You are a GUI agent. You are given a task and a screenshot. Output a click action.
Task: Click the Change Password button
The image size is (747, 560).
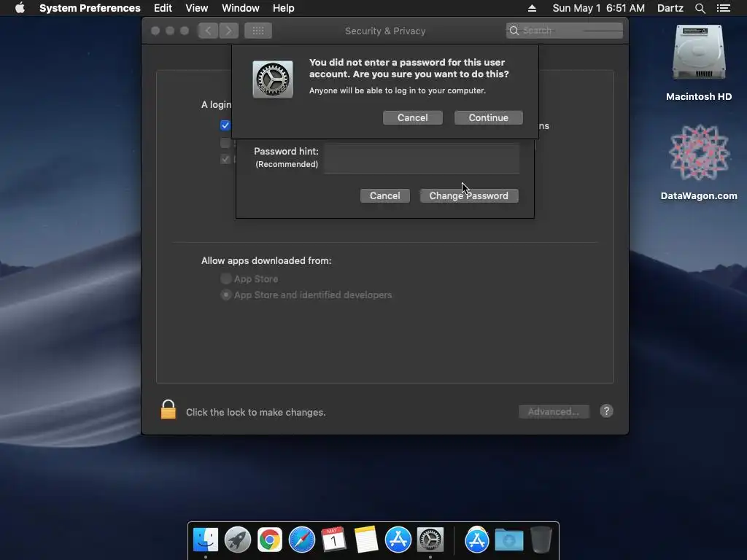coord(469,195)
